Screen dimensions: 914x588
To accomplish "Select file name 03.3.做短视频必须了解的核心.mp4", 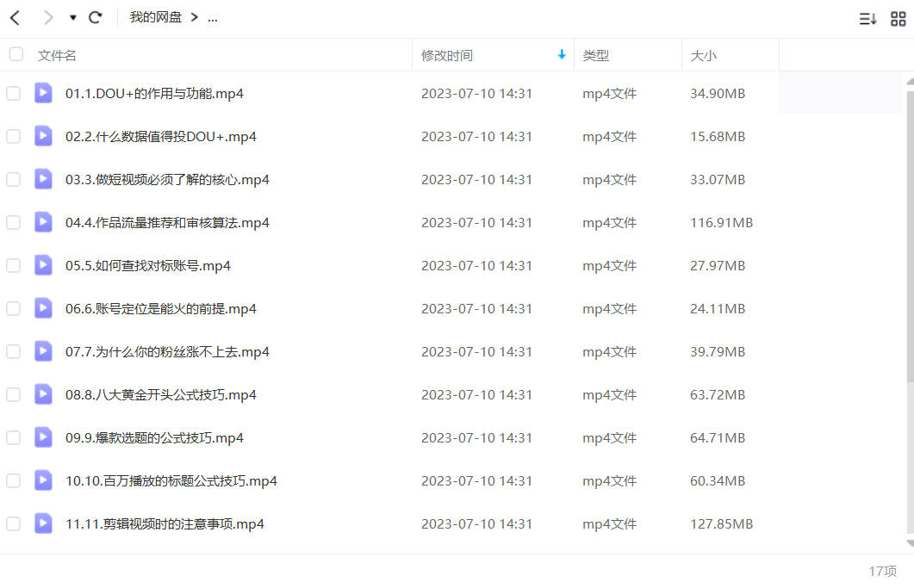I will coord(167,179).
